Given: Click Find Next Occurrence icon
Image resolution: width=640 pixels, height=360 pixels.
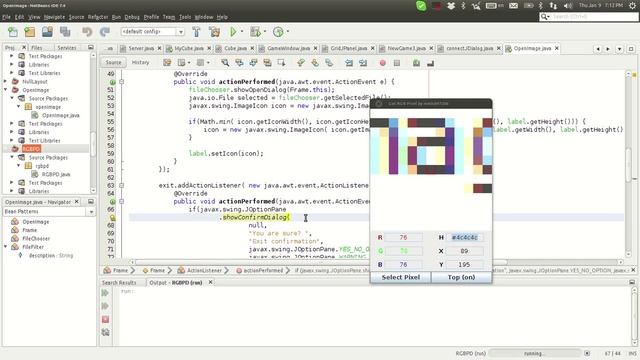Looking at the screenshot, I should (x=253, y=63).
